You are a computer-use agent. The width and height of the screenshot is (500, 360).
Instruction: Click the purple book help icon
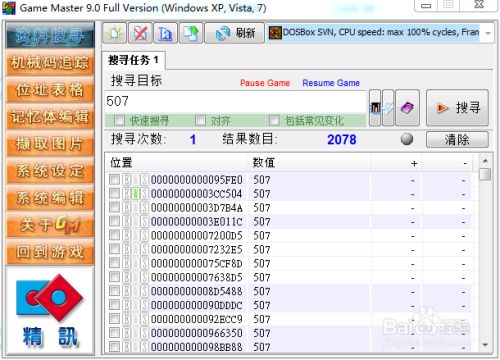pyautogui.click(x=407, y=108)
